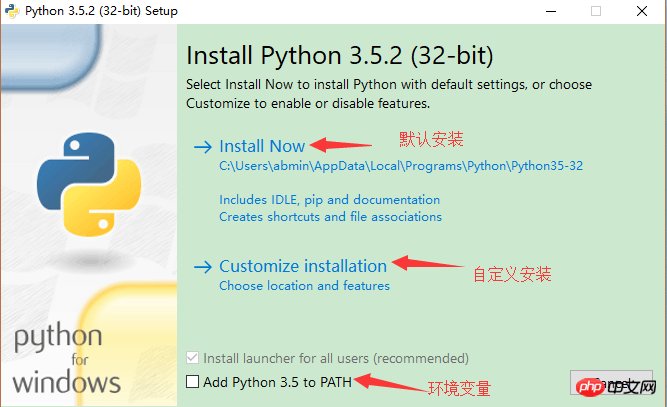Minimize the Python Setup window
This screenshot has width=667, height=407.
[x=551, y=11]
